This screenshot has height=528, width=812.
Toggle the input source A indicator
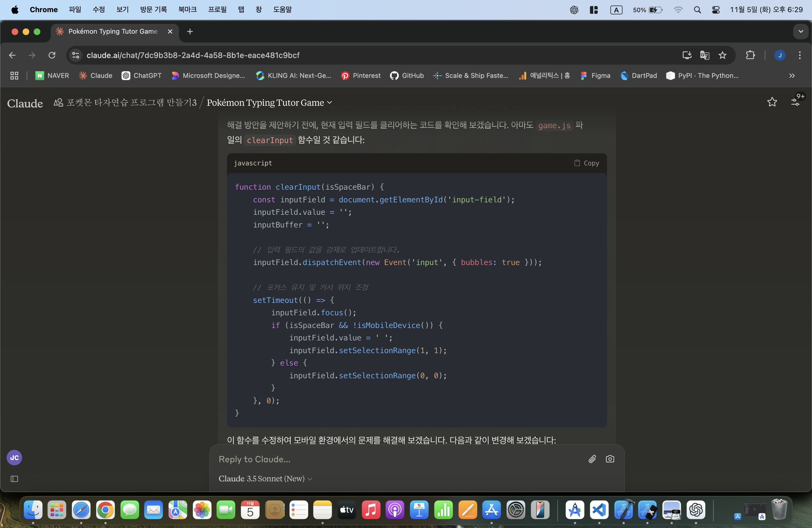click(x=616, y=10)
